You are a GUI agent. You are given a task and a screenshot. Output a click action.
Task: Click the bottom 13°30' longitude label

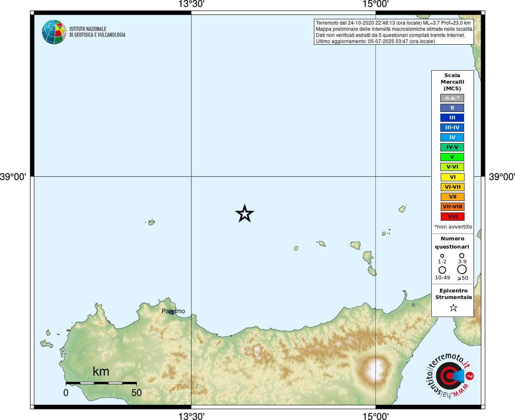[x=191, y=416]
